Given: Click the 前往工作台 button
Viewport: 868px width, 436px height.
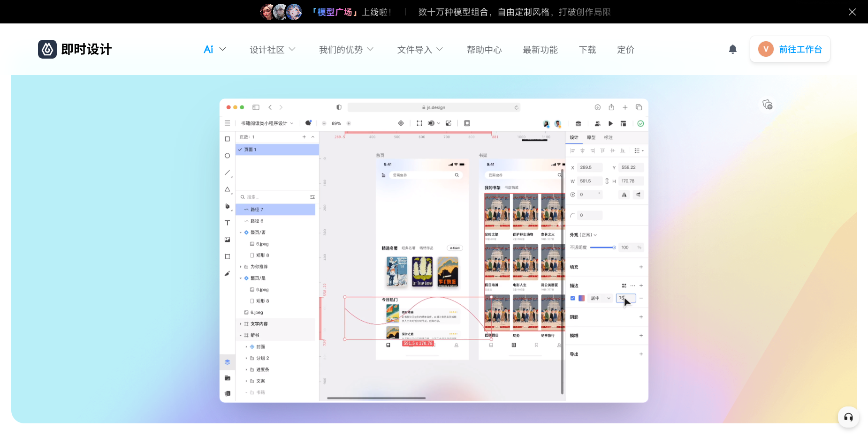Looking at the screenshot, I should 790,49.
